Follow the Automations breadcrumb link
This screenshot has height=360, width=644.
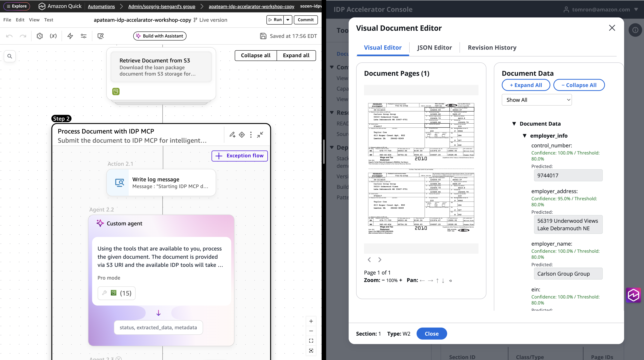(x=101, y=7)
